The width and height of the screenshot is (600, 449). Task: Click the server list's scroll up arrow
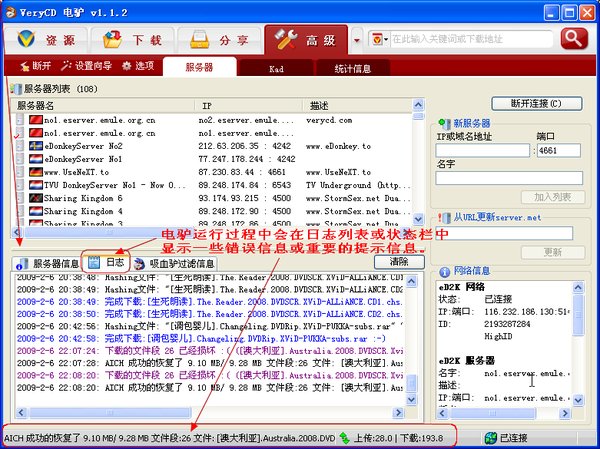tap(418, 105)
